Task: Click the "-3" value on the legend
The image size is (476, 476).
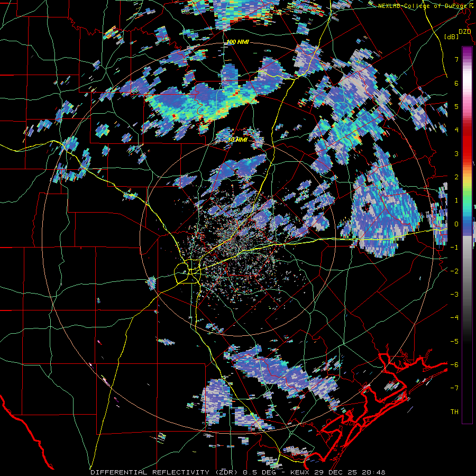Action: [454, 295]
